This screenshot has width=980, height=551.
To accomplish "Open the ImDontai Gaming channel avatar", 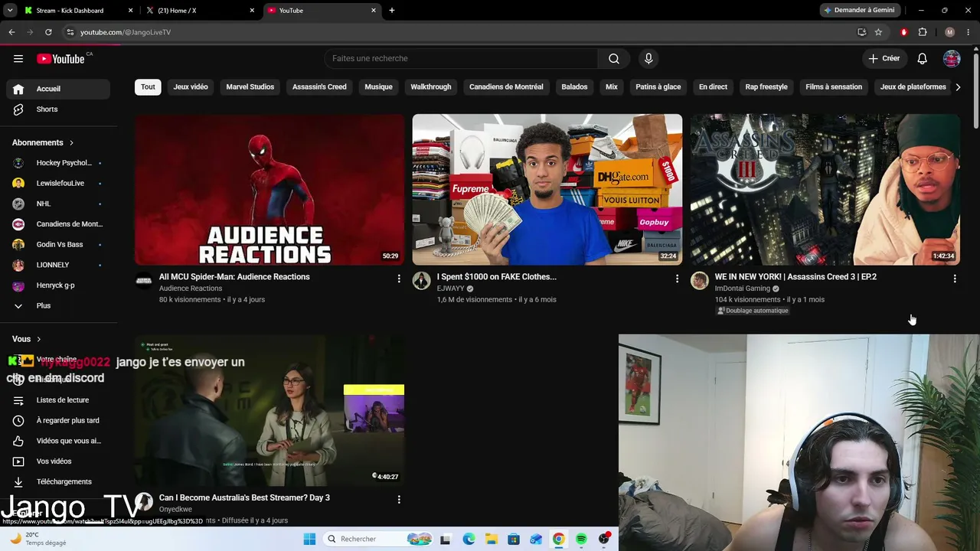I will coord(700,281).
